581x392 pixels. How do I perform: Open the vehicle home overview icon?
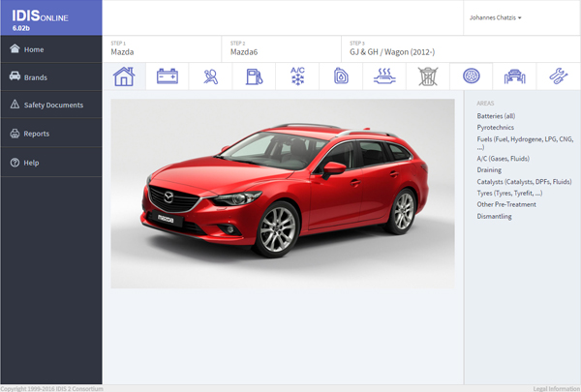(x=124, y=76)
